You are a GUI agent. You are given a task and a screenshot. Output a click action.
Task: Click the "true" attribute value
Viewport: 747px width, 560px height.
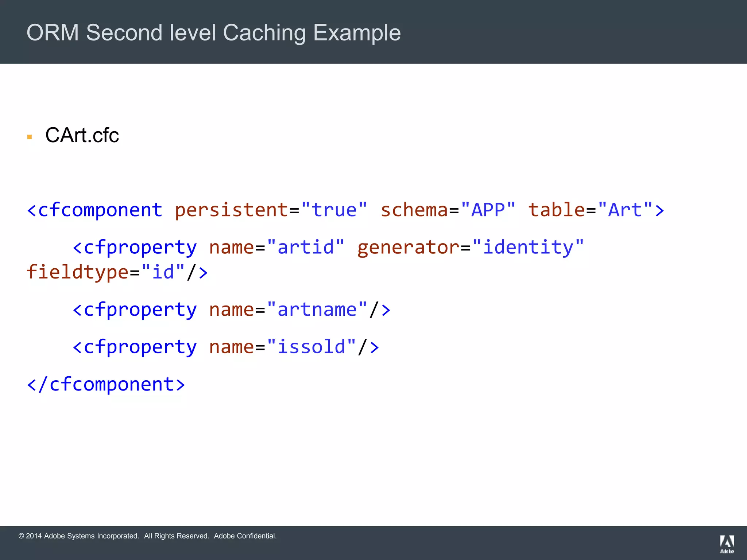[334, 210]
